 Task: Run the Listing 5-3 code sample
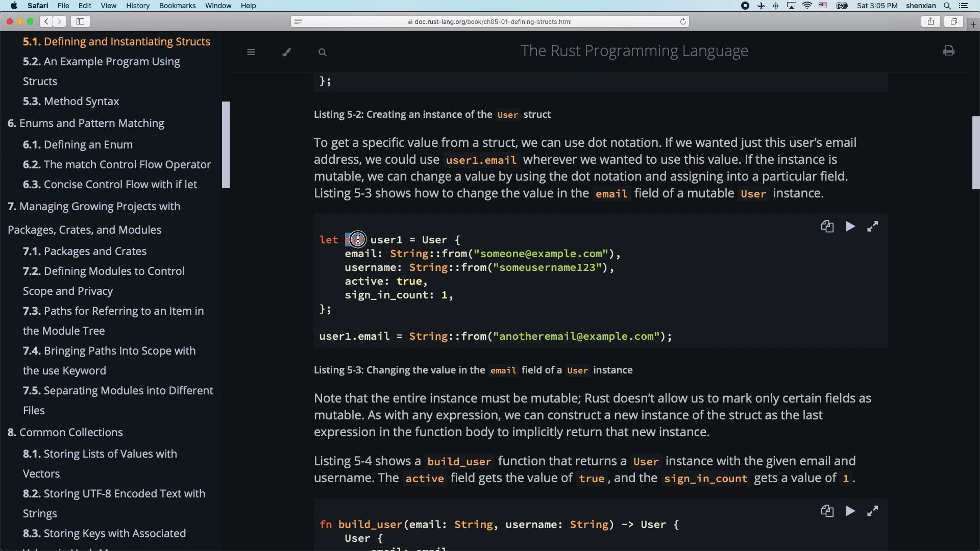coord(850,227)
